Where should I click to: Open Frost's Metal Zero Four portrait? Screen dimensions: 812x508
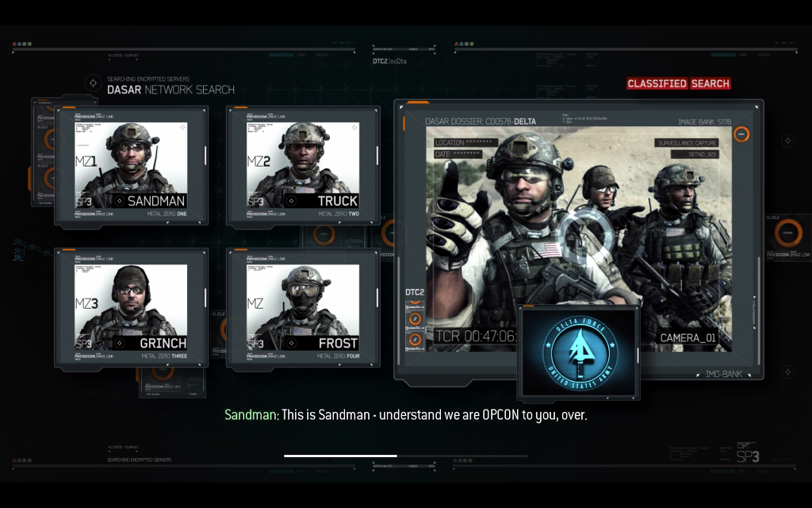click(303, 307)
